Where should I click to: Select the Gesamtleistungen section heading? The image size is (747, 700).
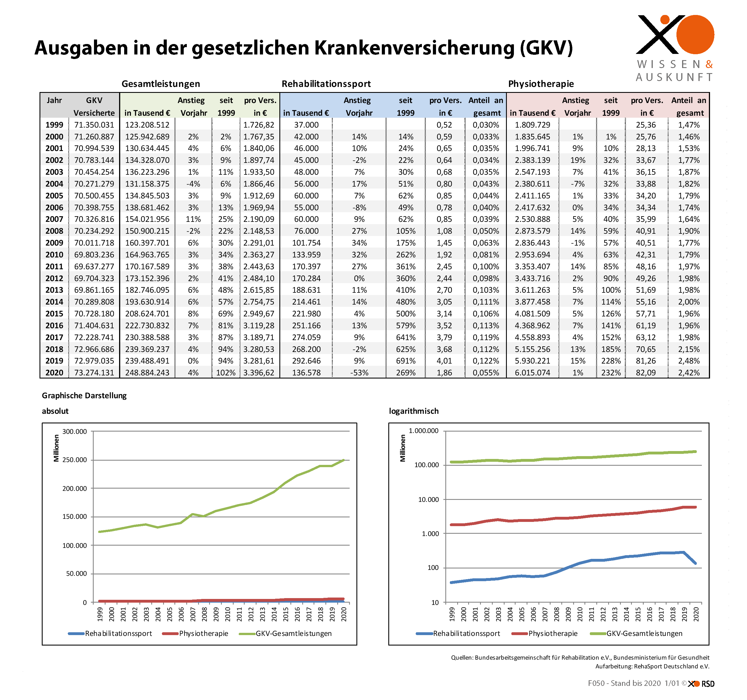tap(161, 84)
